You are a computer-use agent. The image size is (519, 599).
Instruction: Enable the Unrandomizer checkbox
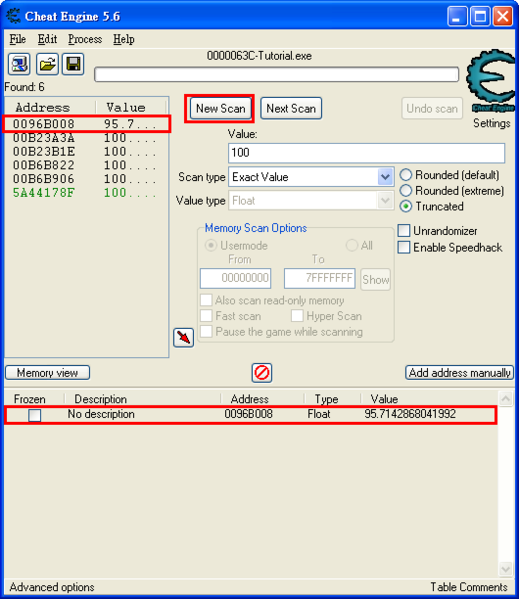click(x=404, y=231)
